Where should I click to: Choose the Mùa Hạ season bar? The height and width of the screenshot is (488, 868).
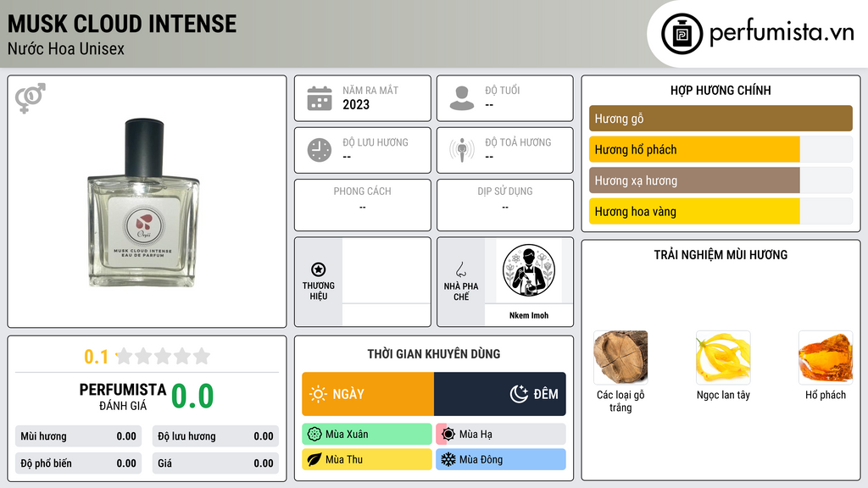click(501, 435)
